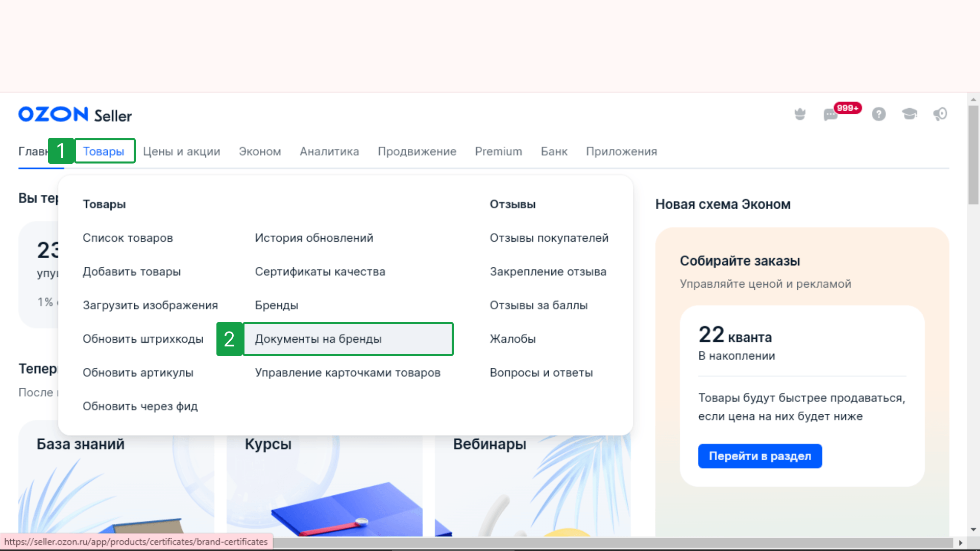Screen dimensions: 980x551
Task: Open the Вебинары card
Action: [x=533, y=479]
